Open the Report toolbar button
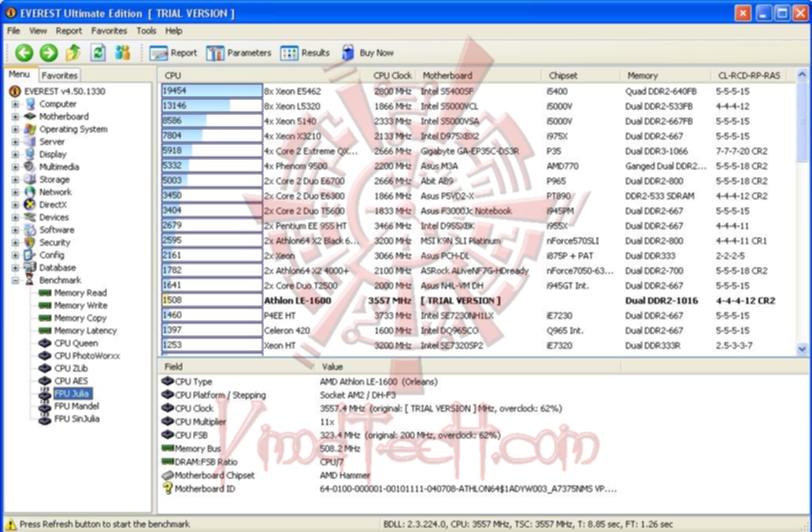Image resolution: width=812 pixels, height=532 pixels. [x=173, y=53]
